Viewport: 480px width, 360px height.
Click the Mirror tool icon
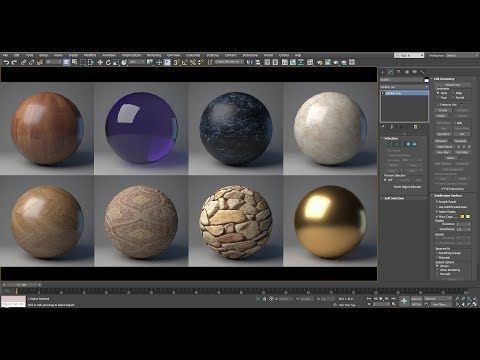coord(250,62)
